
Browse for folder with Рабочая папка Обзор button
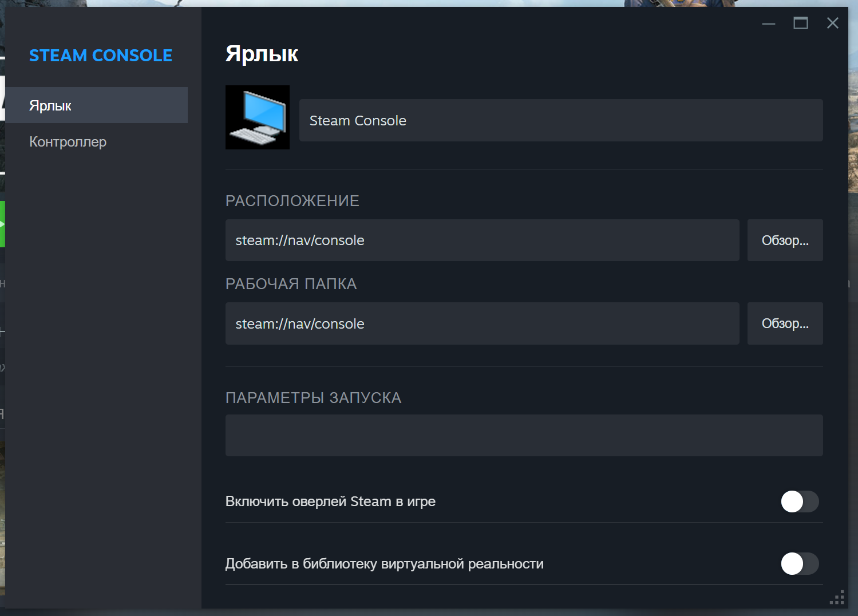pos(785,323)
